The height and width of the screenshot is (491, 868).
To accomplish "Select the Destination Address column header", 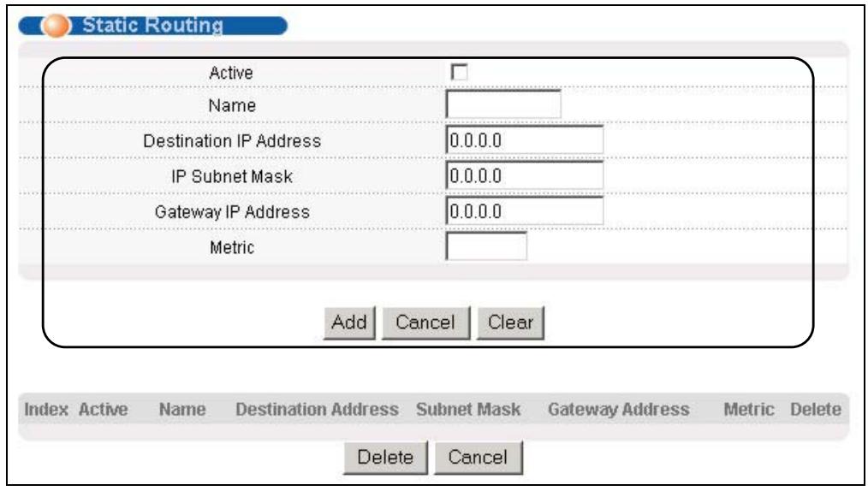I will [x=318, y=410].
